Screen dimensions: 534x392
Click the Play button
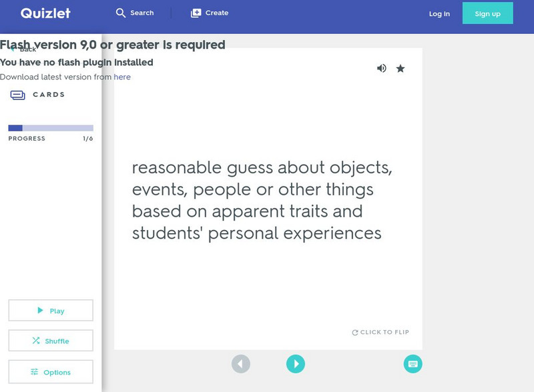click(51, 311)
